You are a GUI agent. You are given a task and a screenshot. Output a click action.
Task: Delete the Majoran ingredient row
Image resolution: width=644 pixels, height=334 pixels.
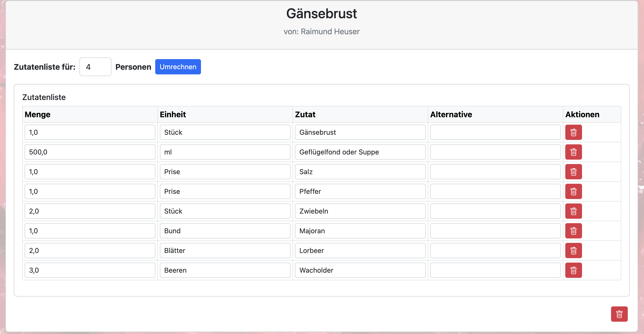click(573, 231)
